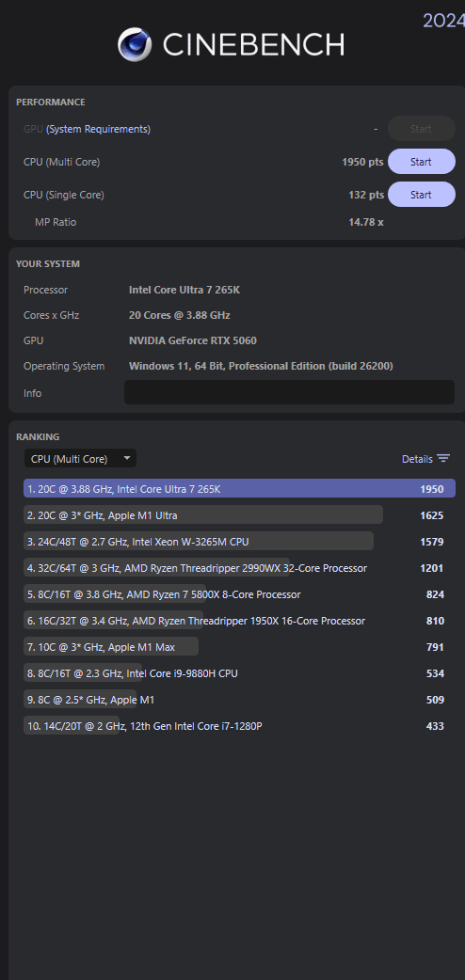Select ranking row Threadripper 2990WX 32-Core
Viewport: 465px width, 980px height.
point(239,568)
